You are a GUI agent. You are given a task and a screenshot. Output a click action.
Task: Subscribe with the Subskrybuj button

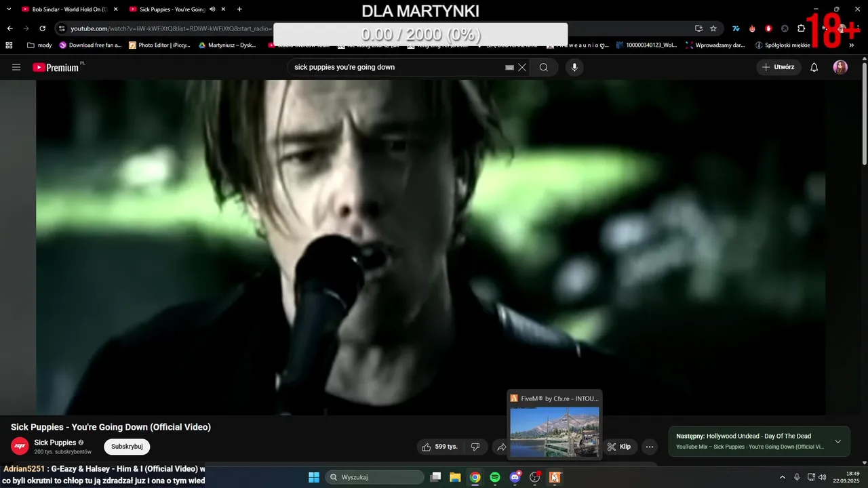127,447
